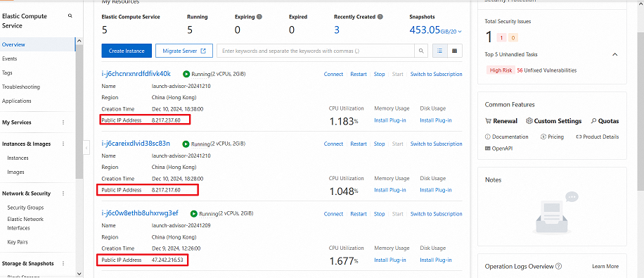This screenshot has height=278, width=644.
Task: Click sidebar scrollbar up arrow
Action: pos(79,41)
